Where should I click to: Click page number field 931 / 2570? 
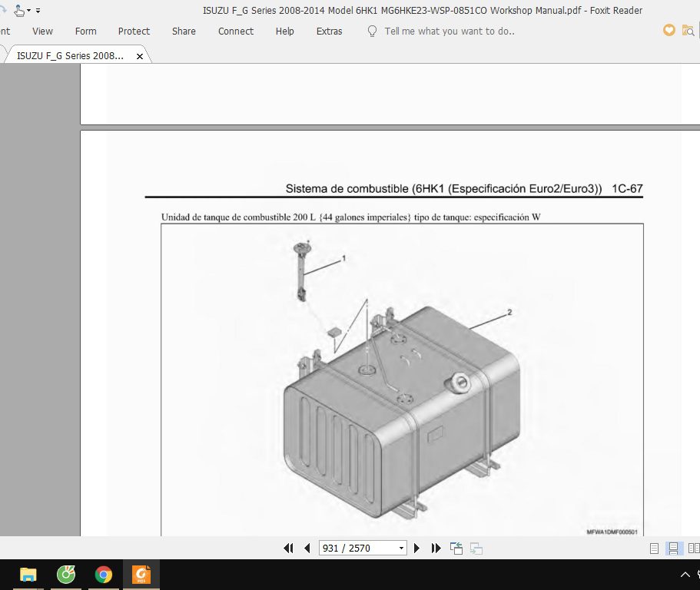(357, 548)
